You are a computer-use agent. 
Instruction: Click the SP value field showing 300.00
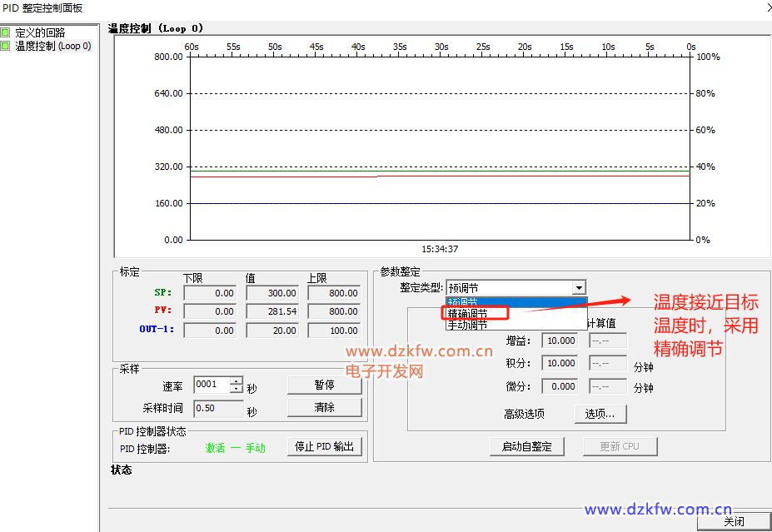click(271, 293)
